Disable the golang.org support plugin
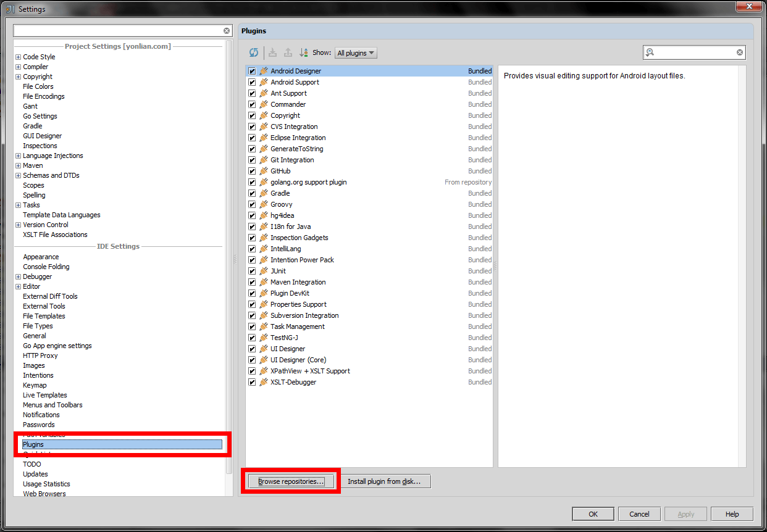The image size is (767, 532). pyautogui.click(x=252, y=182)
